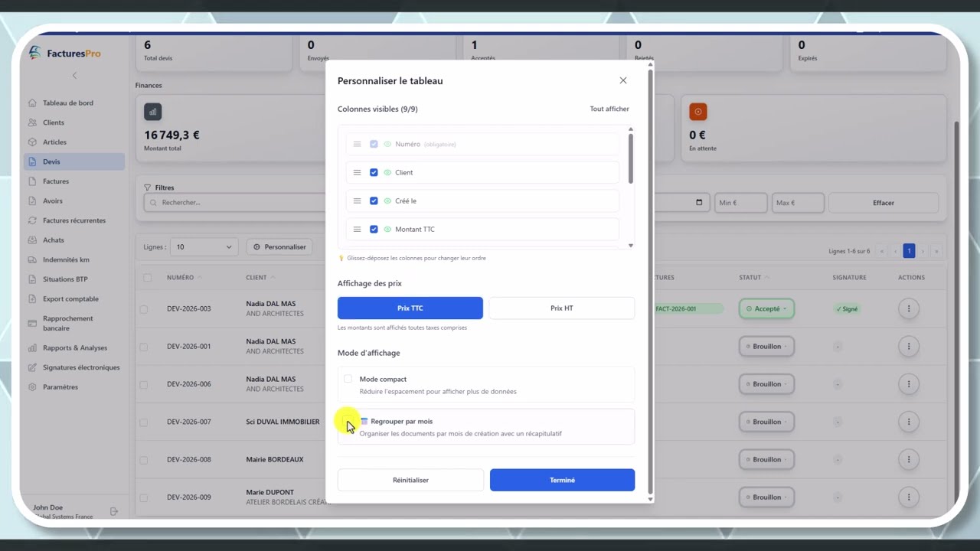
Task: Open Rapports & Analyses in the sidebar
Action: coord(73,348)
